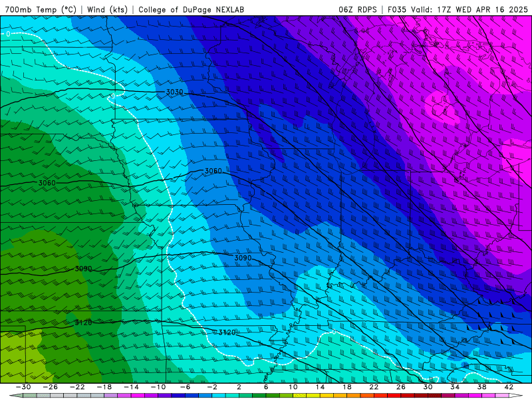Click the "F035 Valid: 17Z WED APR 16 2025" text
This screenshot has height=399, width=532.
pos(458,9)
